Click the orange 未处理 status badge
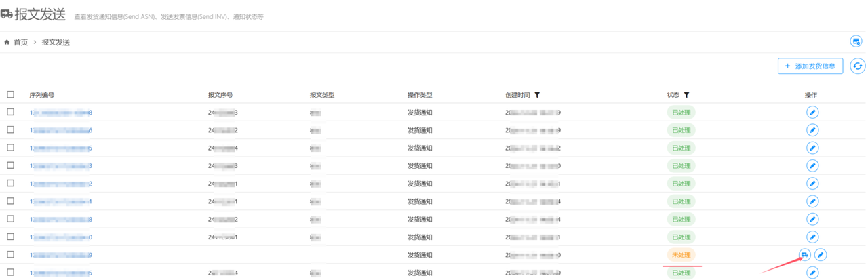The height and width of the screenshot is (280, 868). point(680,255)
